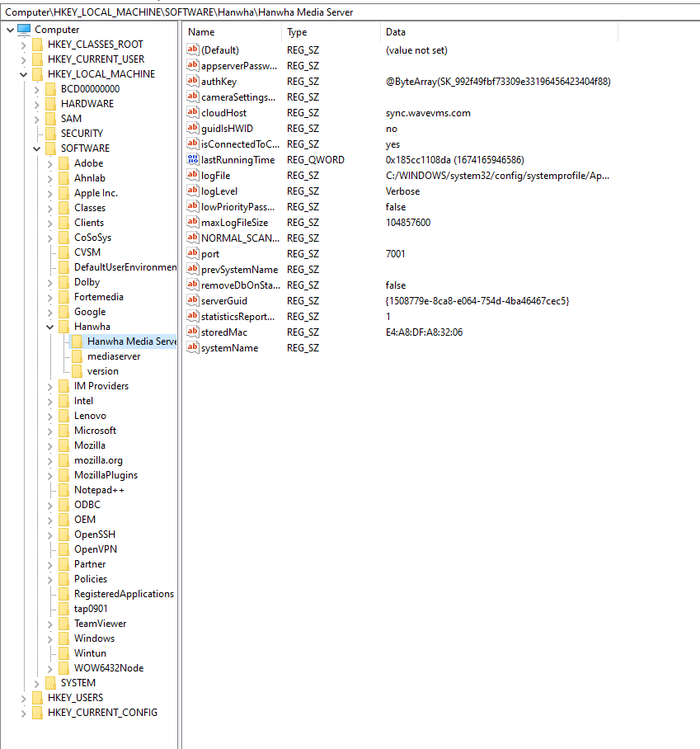Expand the HKEY_CURRENT_USER hive
Image resolution: width=700 pixels, height=749 pixels.
[23, 59]
